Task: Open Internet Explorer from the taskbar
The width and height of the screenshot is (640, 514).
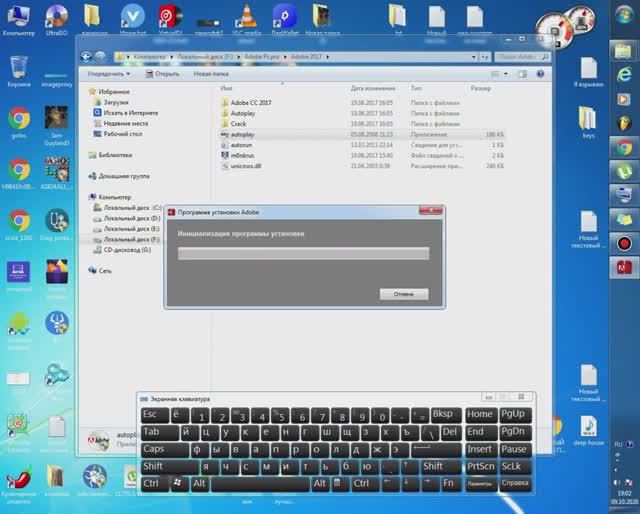Action: coord(624,75)
